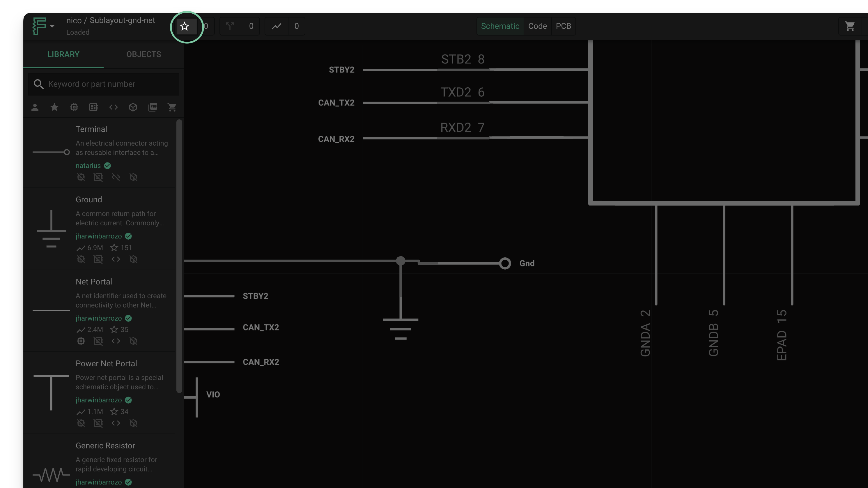Image resolution: width=868 pixels, height=488 pixels.
Task: Filter library by code icon
Action: click(x=113, y=107)
